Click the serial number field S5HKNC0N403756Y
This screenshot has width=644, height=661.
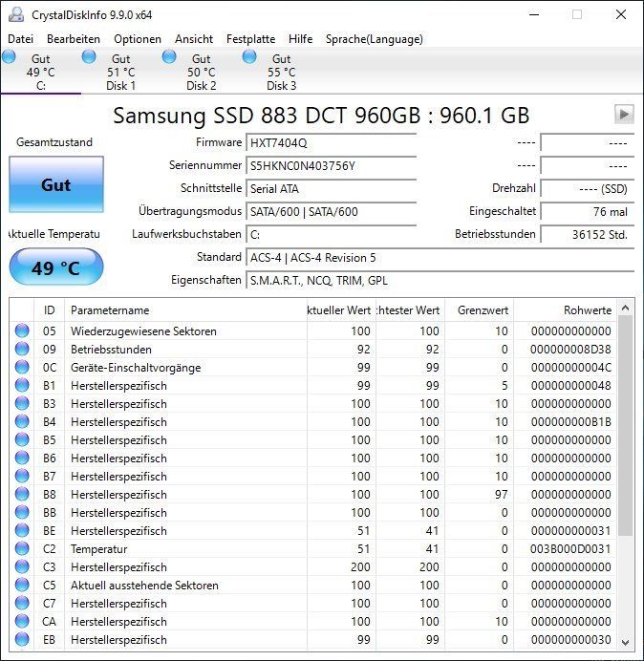[x=332, y=165]
